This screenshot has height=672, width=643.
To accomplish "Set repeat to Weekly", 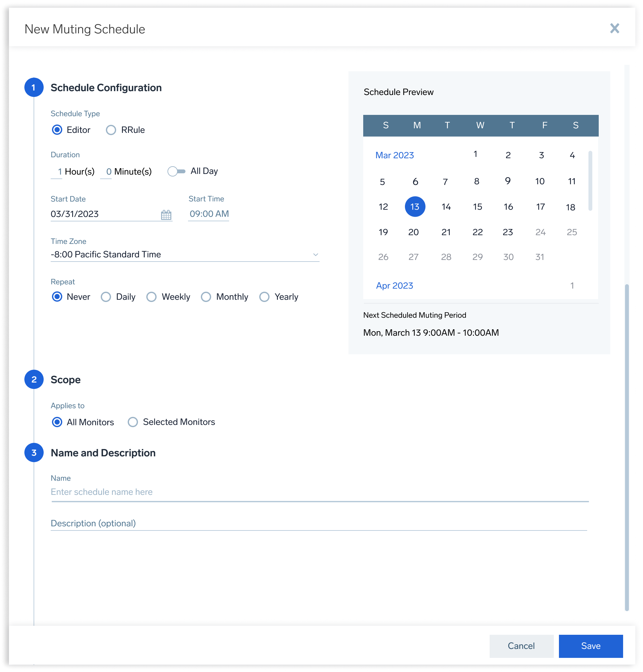I will pos(151,297).
